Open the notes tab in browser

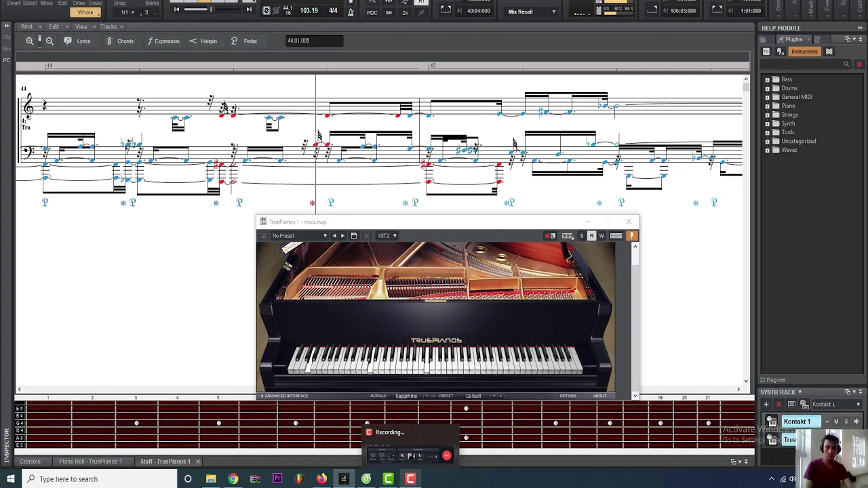tap(817, 39)
